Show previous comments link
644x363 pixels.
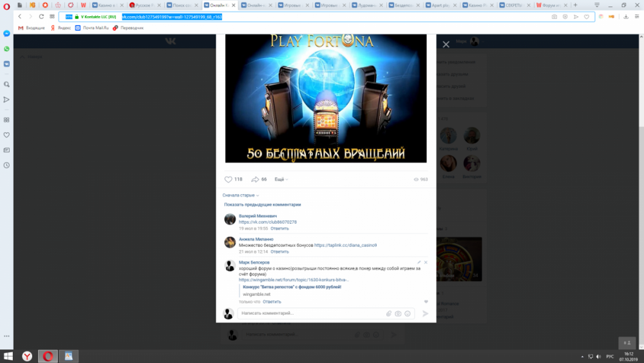pos(263,205)
